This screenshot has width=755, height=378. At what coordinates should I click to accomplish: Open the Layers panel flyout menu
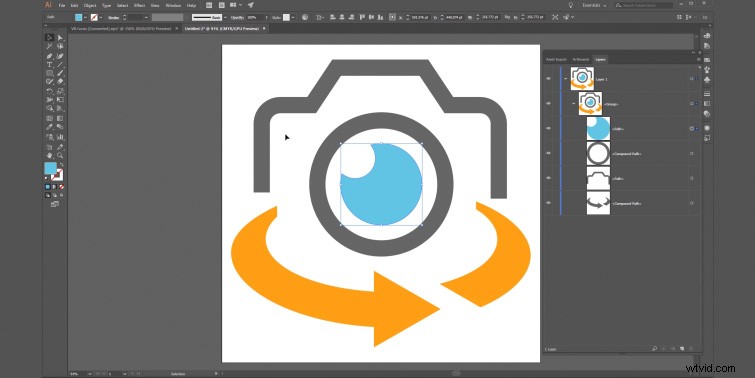tap(698, 59)
